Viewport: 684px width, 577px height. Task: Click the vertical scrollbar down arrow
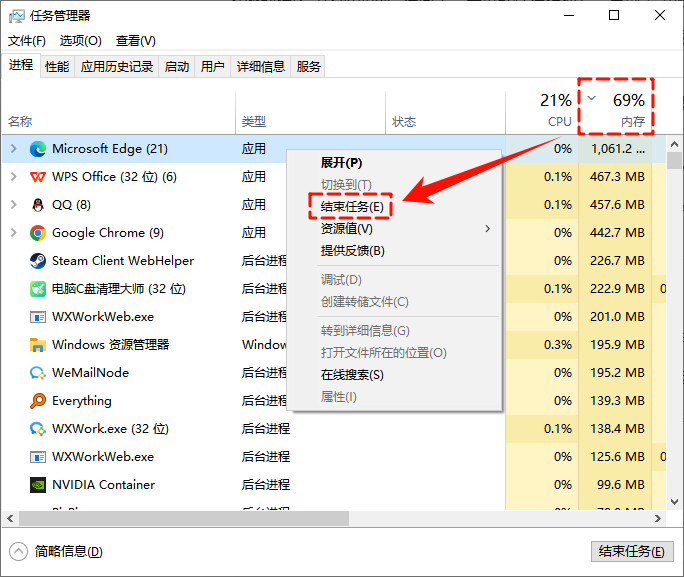coord(674,502)
